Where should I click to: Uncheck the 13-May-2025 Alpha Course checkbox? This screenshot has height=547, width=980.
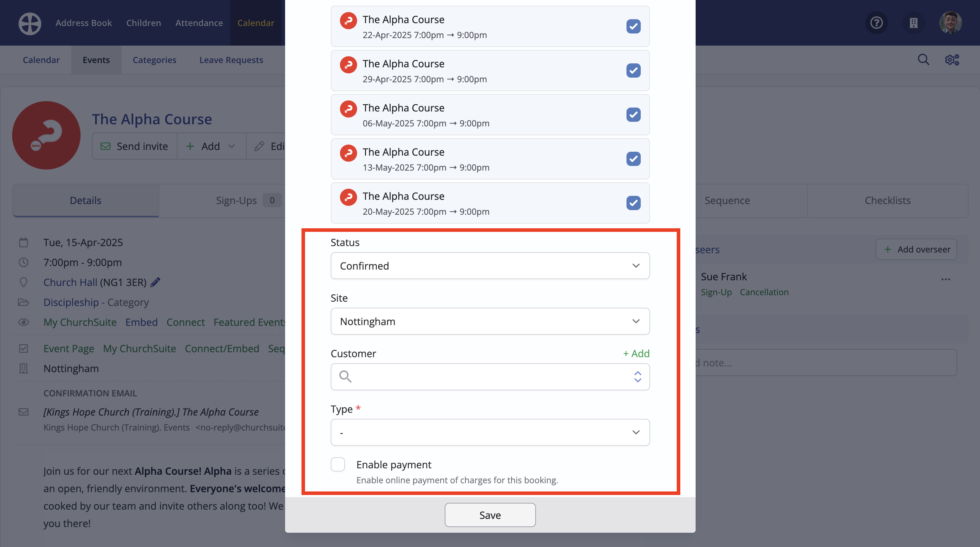coord(633,158)
